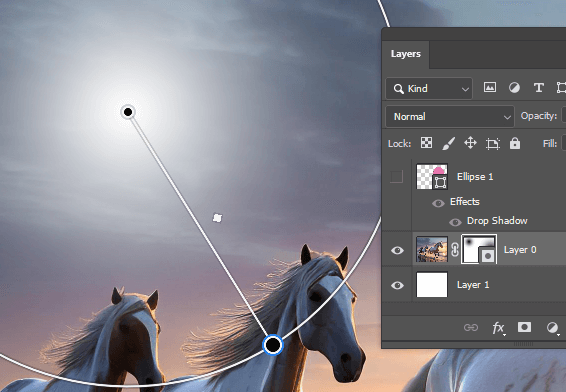Click the gradient midpoint diamond handle

coord(217,218)
